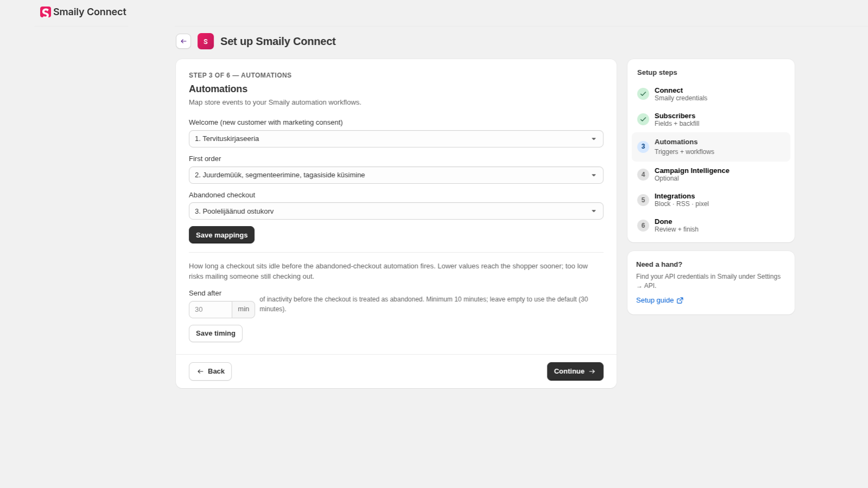Click the 'Find your API credentials' help text
The height and width of the screenshot is (488, 868).
click(709, 281)
